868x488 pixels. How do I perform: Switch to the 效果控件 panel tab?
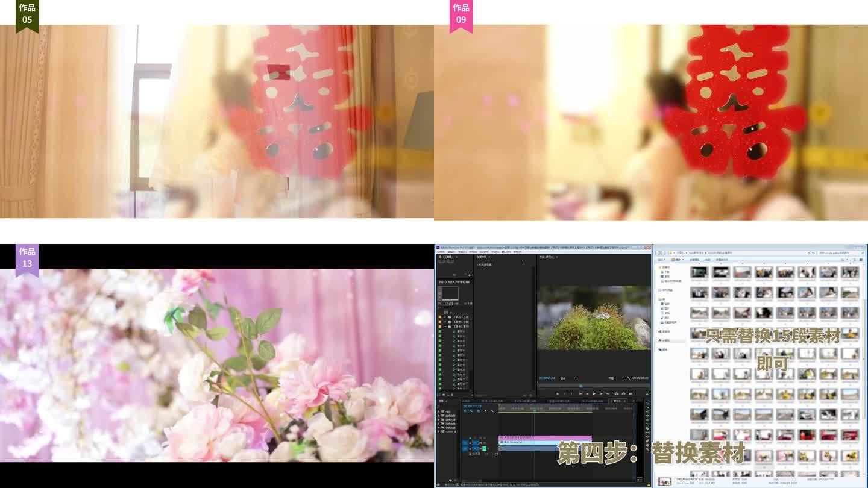pos(481,257)
